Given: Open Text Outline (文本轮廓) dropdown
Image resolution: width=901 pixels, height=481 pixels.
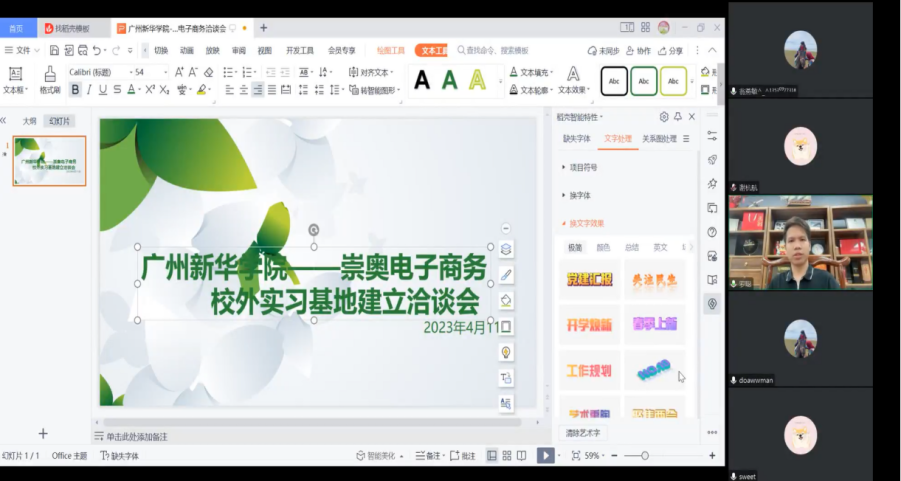Looking at the screenshot, I should tap(532, 90).
